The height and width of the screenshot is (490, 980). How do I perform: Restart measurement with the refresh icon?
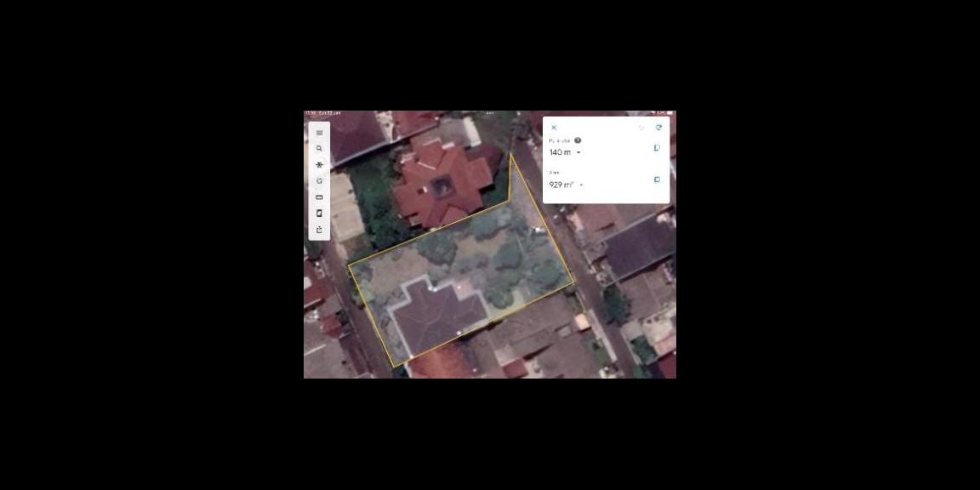pos(658,128)
